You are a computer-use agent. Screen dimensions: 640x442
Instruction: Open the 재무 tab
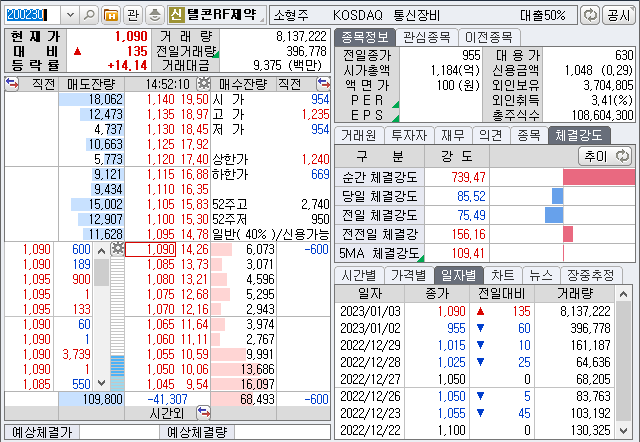[453, 135]
